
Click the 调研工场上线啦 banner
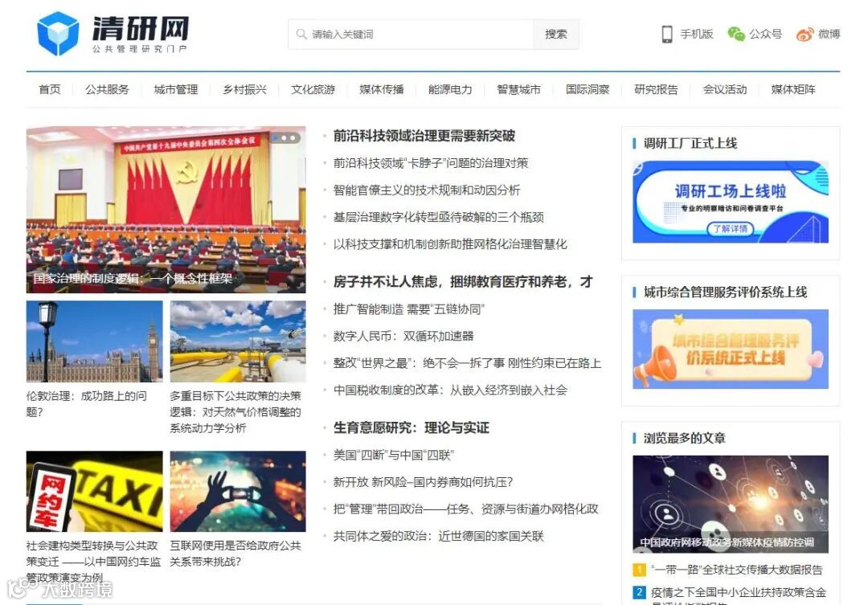(731, 202)
